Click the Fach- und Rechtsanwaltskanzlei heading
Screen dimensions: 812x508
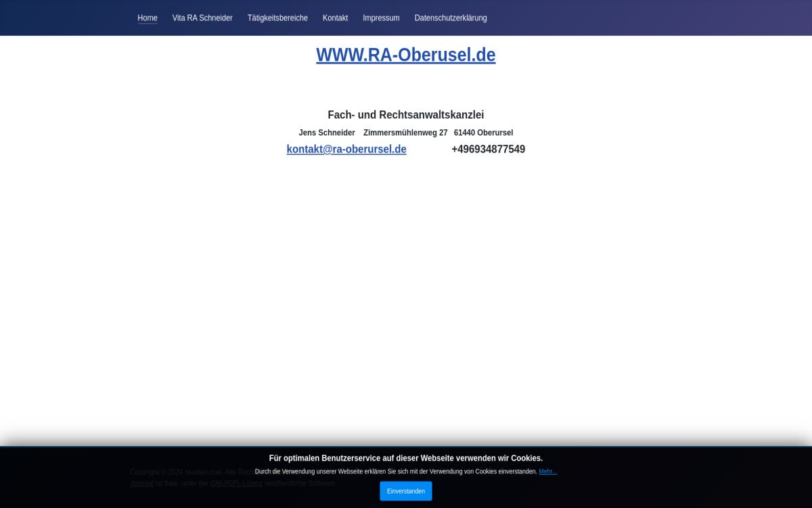[x=405, y=115]
